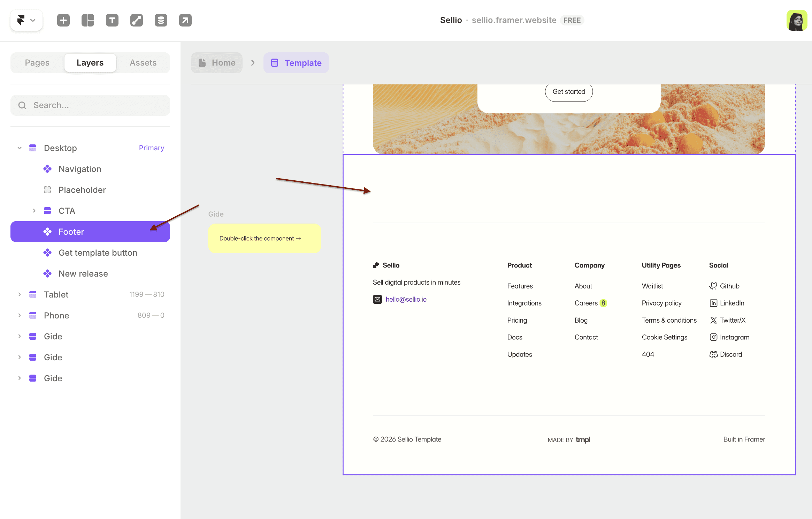Click the Cookie Settings link
The height and width of the screenshot is (519, 812).
click(665, 337)
